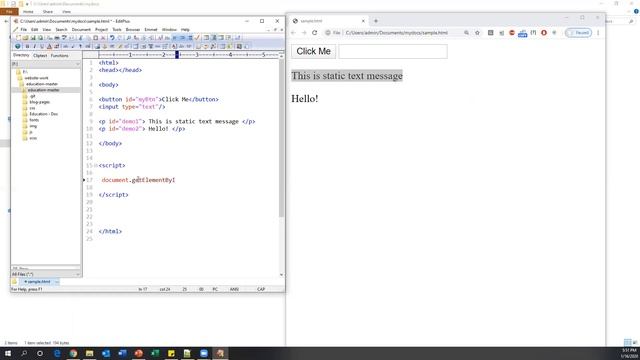Open Chrome three-dot menu

click(x=598, y=33)
